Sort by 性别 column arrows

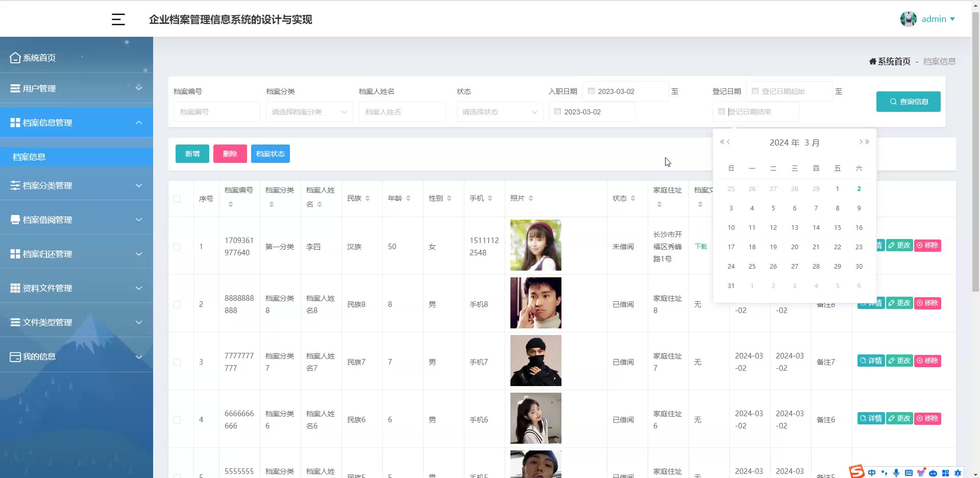point(449,198)
